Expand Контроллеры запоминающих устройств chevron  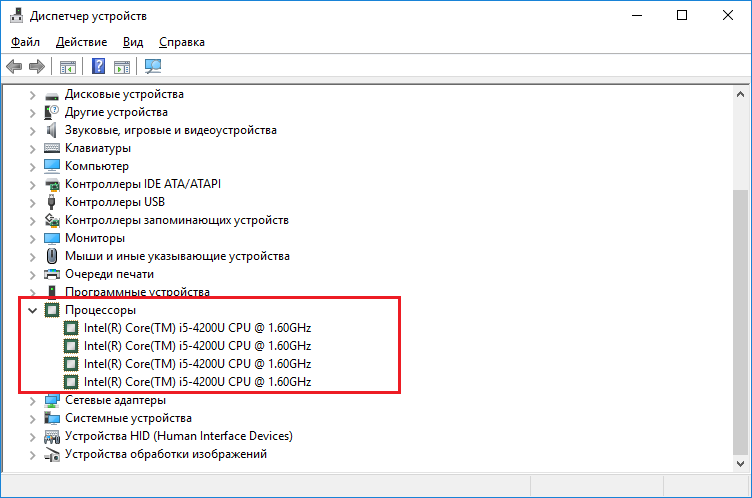32,221
